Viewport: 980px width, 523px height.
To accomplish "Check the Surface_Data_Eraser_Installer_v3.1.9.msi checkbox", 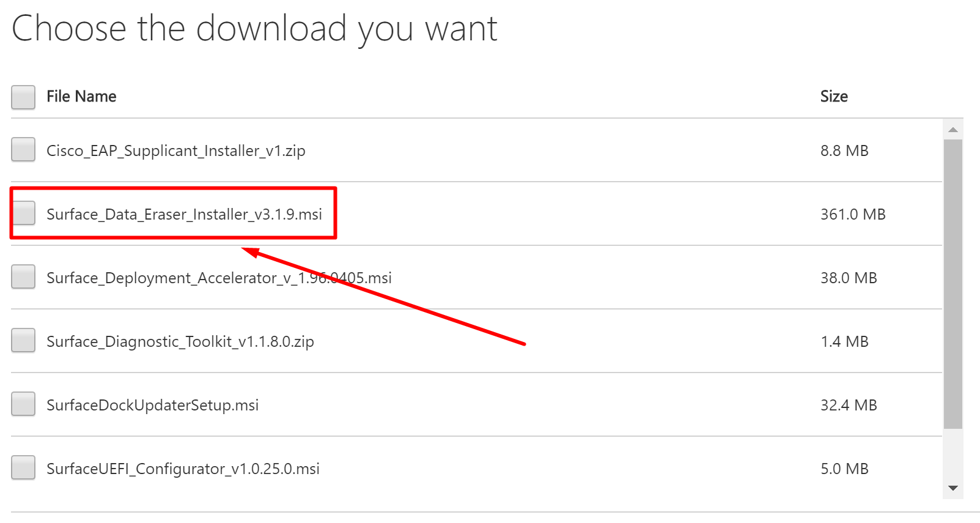I will (24, 213).
